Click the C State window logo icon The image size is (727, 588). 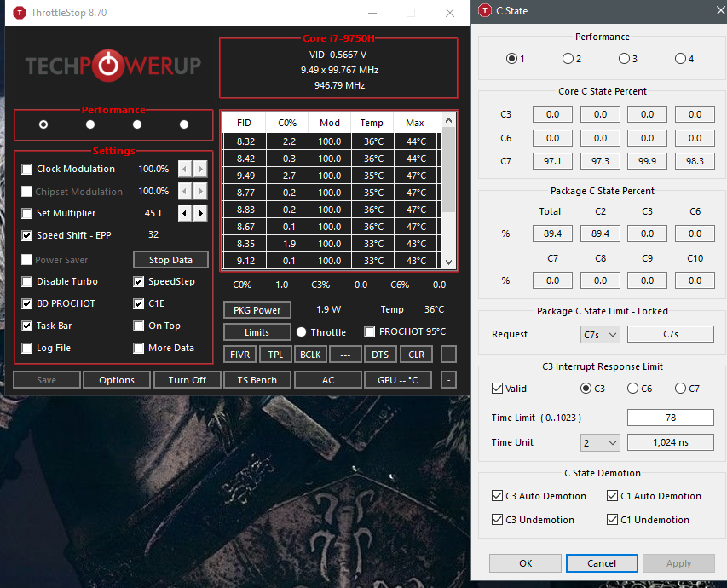tap(484, 11)
